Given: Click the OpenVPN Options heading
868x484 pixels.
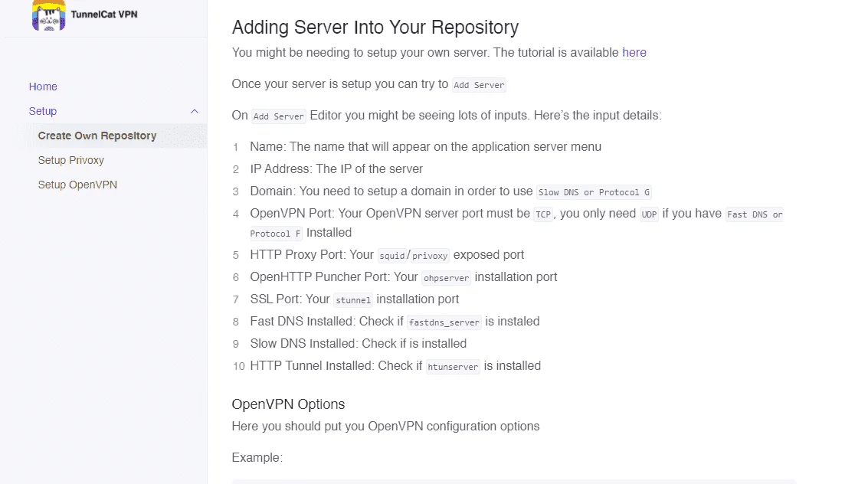Looking at the screenshot, I should click(x=288, y=404).
